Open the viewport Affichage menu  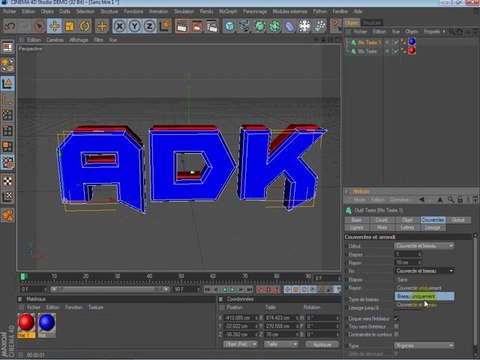(79, 40)
